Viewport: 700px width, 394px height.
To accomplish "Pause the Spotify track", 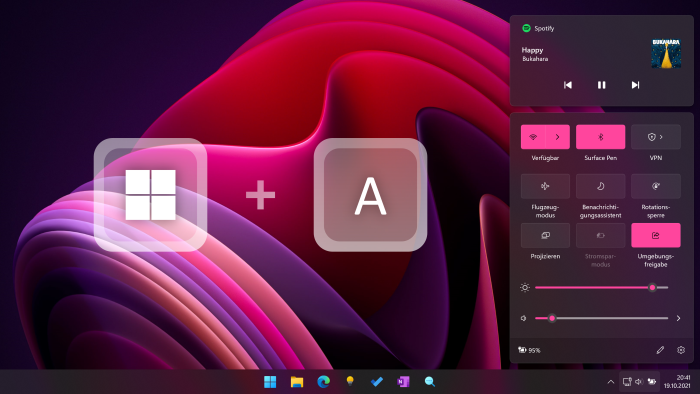I will point(601,85).
